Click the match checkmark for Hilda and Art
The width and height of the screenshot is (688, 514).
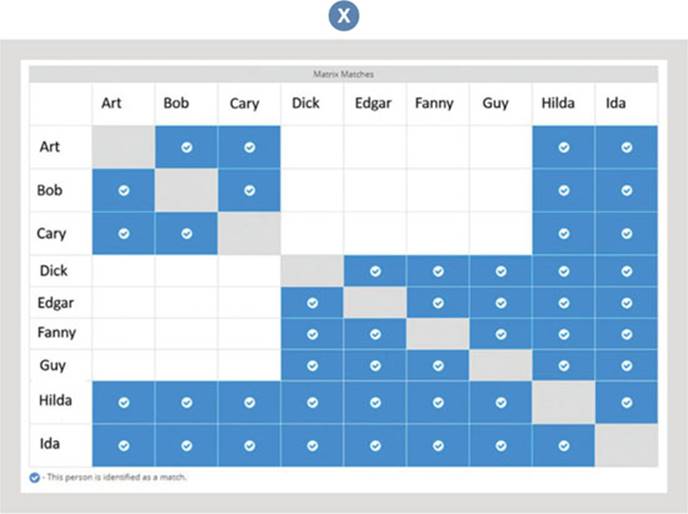(124, 402)
